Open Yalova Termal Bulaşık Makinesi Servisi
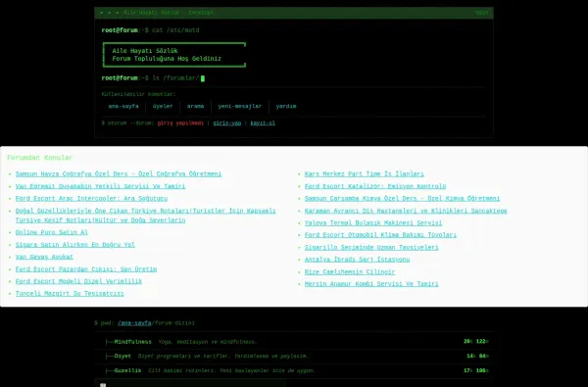The image size is (588, 387). click(x=373, y=223)
